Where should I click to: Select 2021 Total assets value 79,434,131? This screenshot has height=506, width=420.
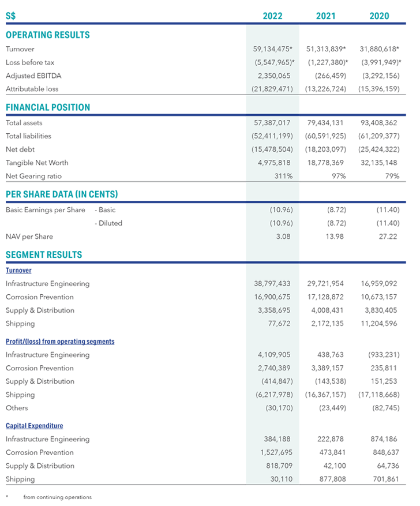(325, 123)
